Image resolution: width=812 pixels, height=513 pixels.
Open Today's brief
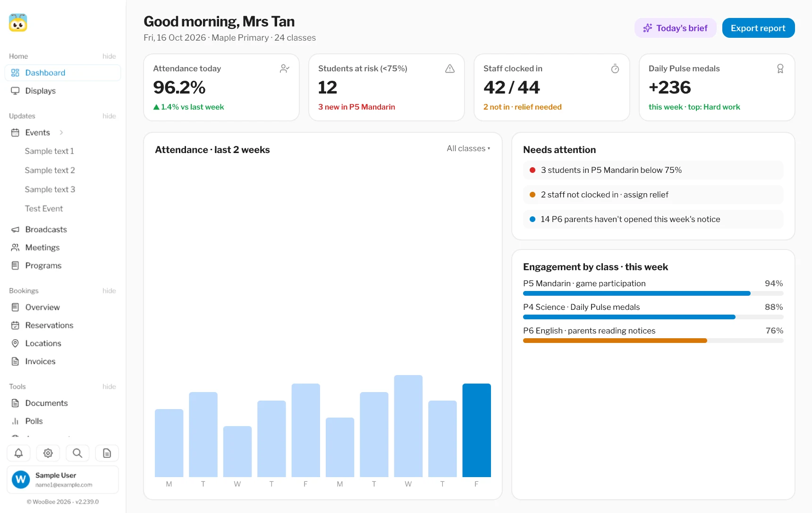tap(676, 28)
